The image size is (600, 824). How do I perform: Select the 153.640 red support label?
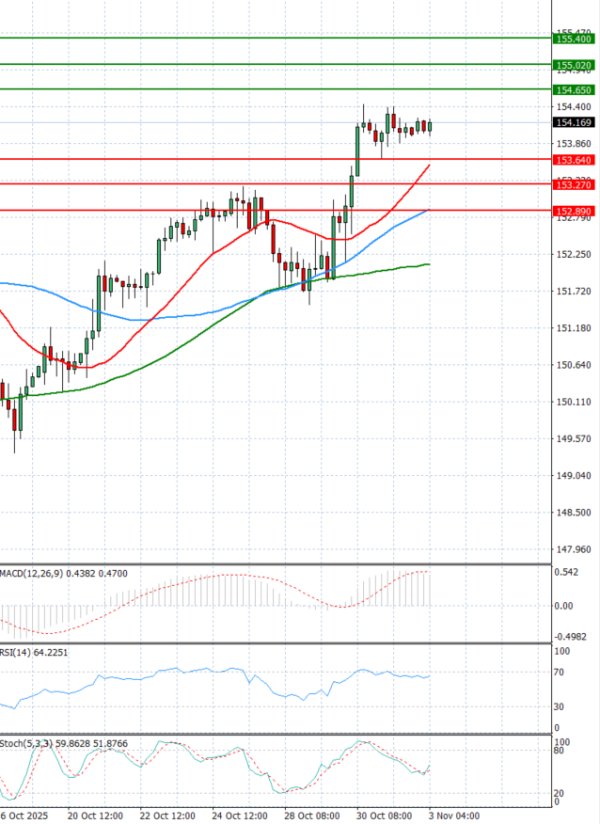tap(573, 160)
